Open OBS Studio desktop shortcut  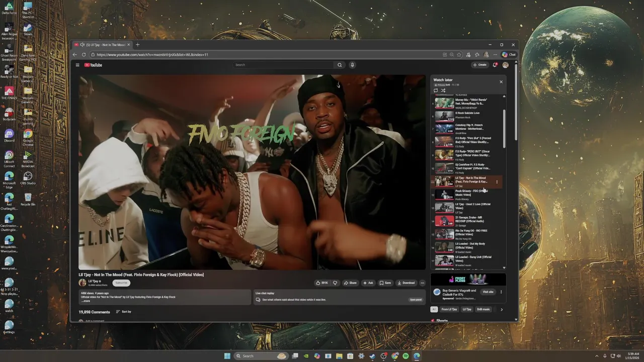pos(28,178)
